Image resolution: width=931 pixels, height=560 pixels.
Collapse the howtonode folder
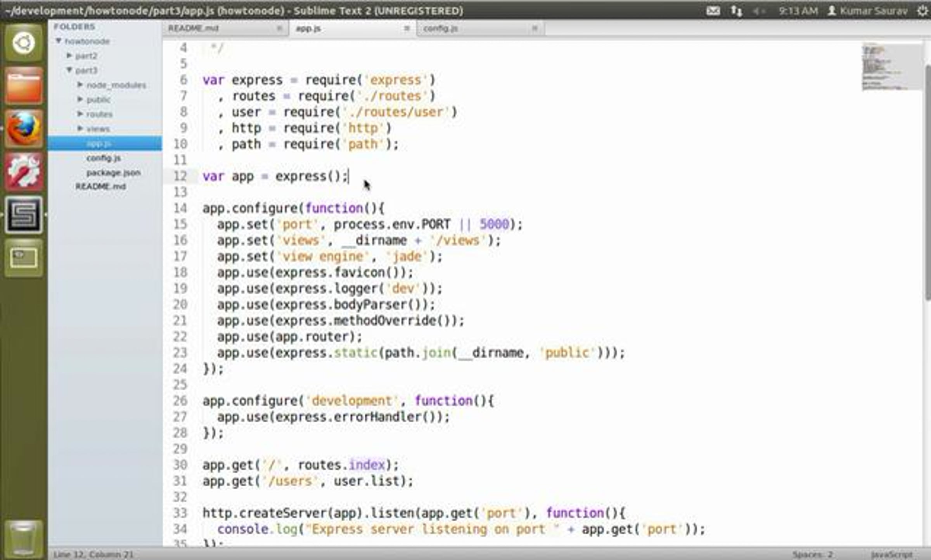59,41
